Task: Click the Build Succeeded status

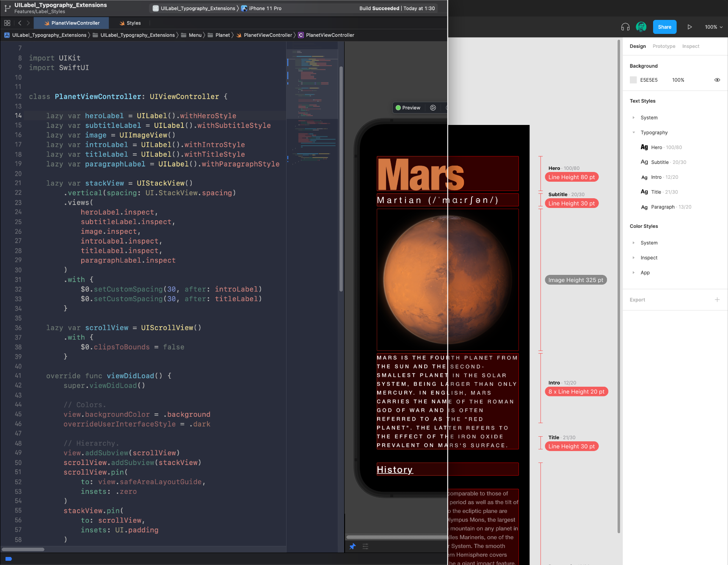Action: [x=379, y=8]
